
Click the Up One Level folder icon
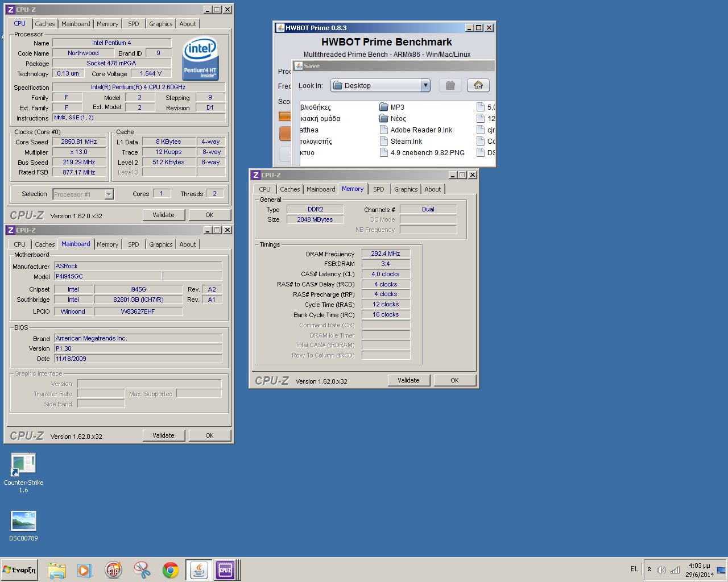[450, 85]
